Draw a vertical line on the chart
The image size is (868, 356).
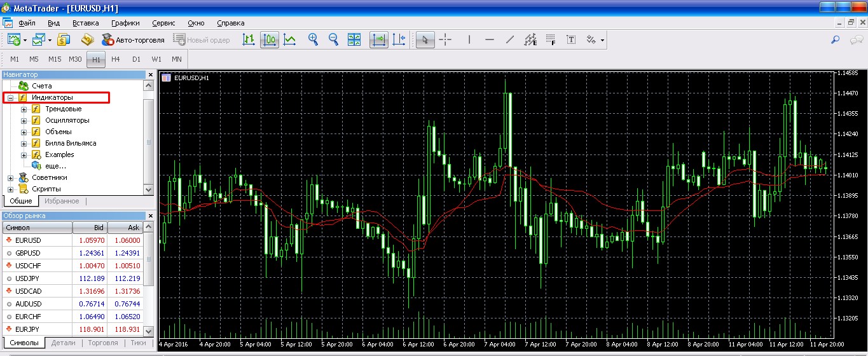coord(469,40)
